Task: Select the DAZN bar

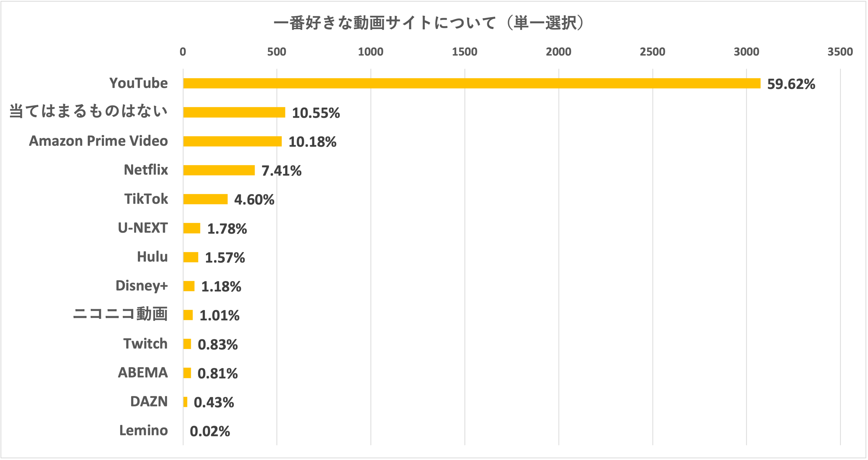Action: tap(185, 402)
